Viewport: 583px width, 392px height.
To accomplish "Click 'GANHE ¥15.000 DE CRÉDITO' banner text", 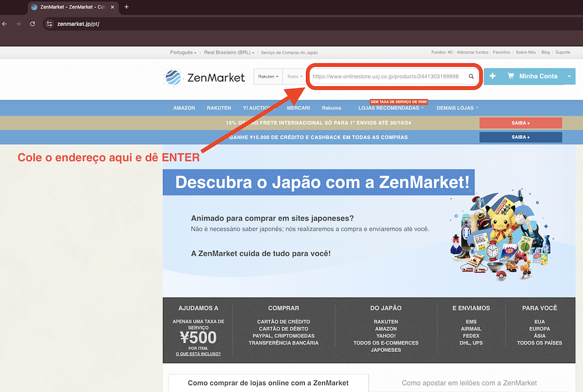I will pos(318,137).
